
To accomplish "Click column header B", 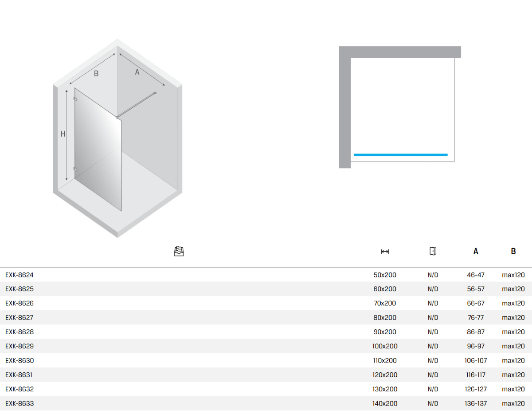I will point(513,252).
